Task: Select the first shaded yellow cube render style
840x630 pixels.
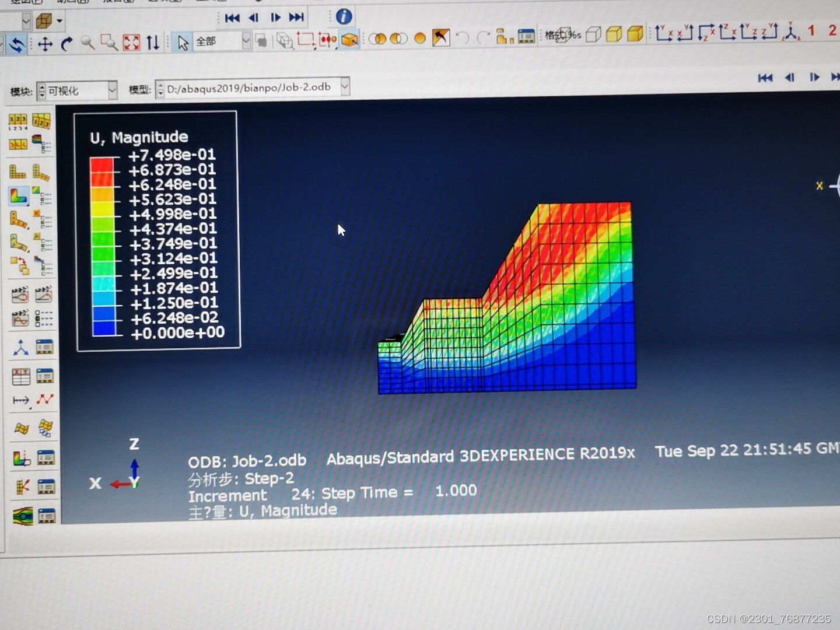Action: click(614, 34)
